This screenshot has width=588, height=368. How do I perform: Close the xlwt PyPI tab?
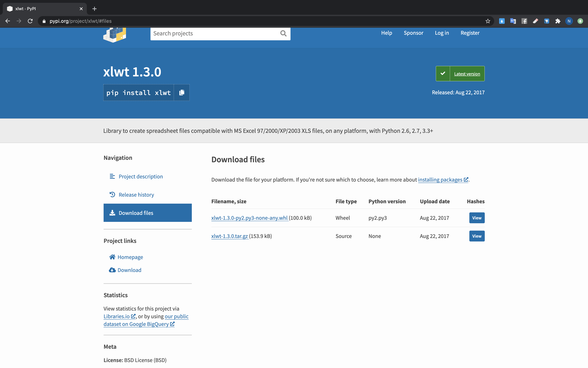tap(81, 9)
